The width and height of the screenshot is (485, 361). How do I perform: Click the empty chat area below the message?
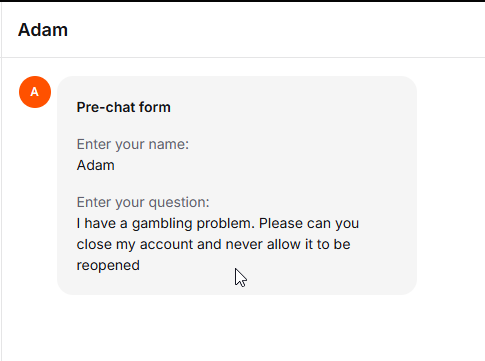point(242,328)
